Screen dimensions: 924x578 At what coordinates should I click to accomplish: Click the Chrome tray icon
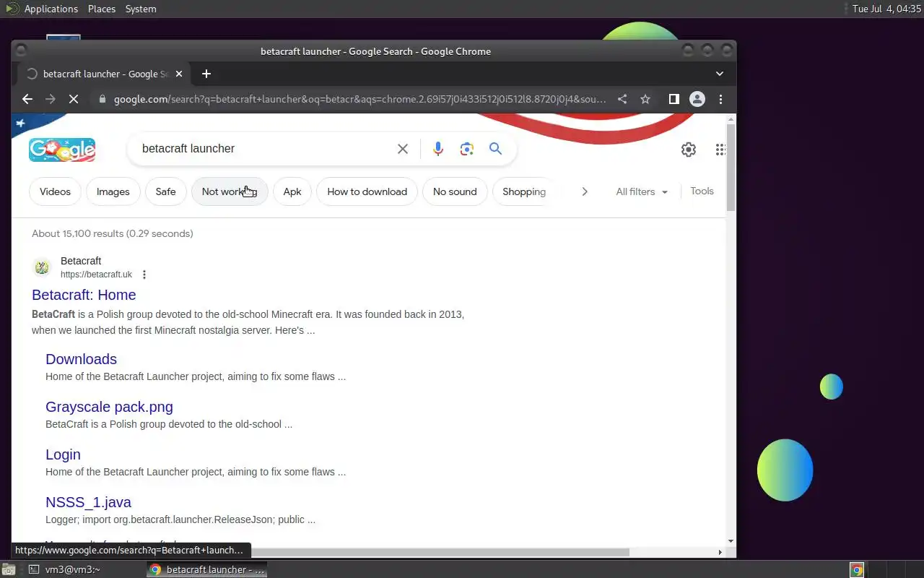tap(857, 569)
